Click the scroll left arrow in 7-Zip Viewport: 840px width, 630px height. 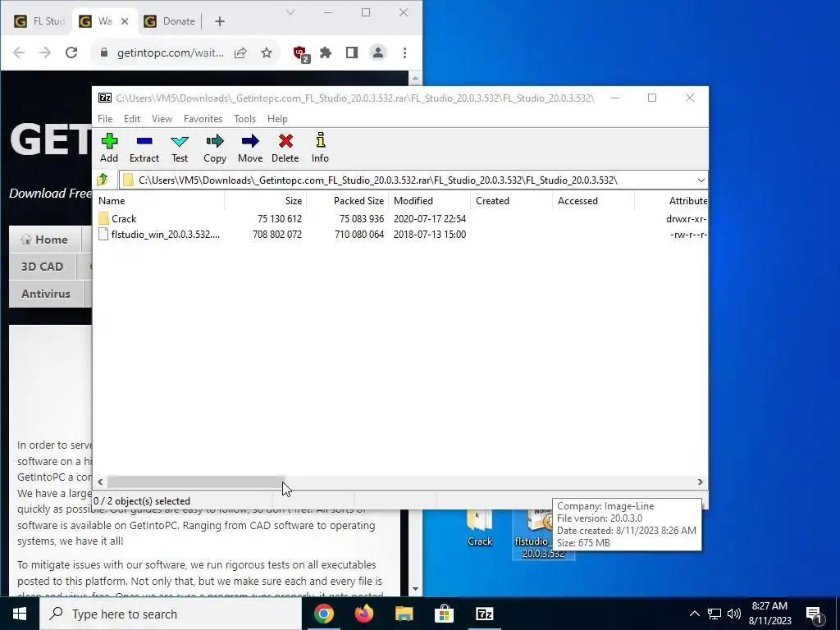[100, 482]
